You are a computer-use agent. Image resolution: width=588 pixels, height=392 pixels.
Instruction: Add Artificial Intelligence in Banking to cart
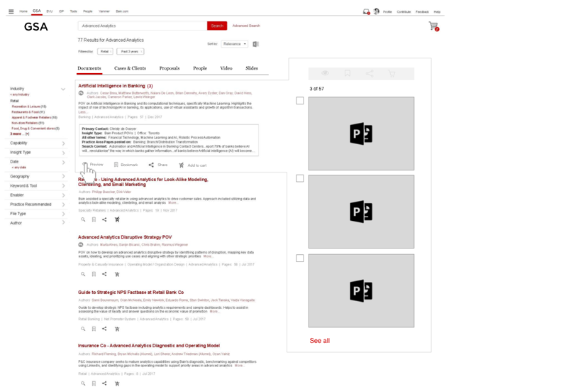point(182,165)
